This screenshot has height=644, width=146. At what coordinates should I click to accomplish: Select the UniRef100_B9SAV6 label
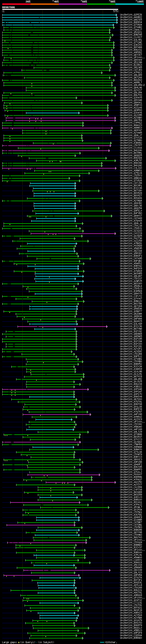[131, 198]
